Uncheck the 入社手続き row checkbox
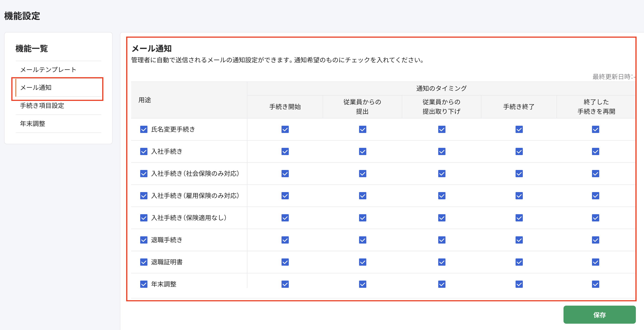The image size is (644, 330). click(x=144, y=151)
